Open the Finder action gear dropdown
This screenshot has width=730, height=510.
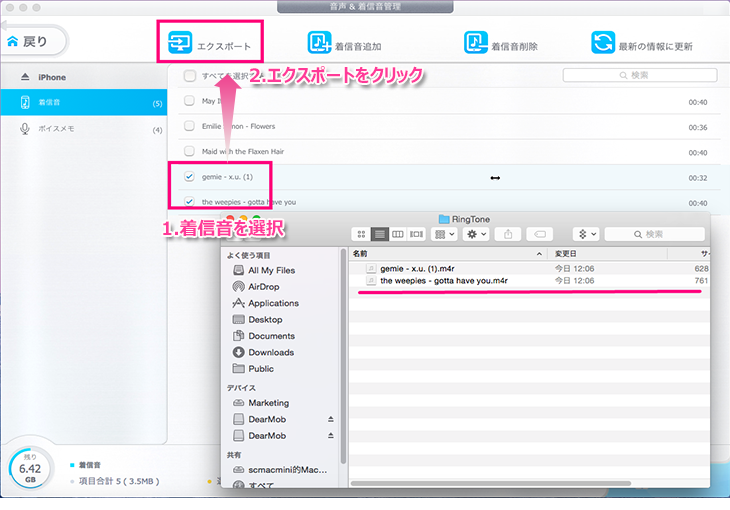(473, 234)
